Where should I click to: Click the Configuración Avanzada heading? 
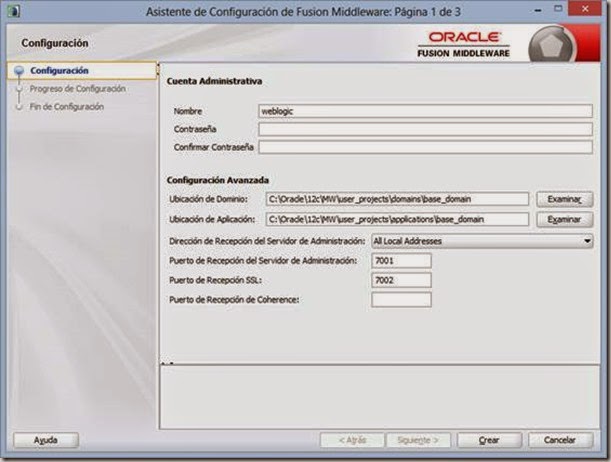(218, 180)
